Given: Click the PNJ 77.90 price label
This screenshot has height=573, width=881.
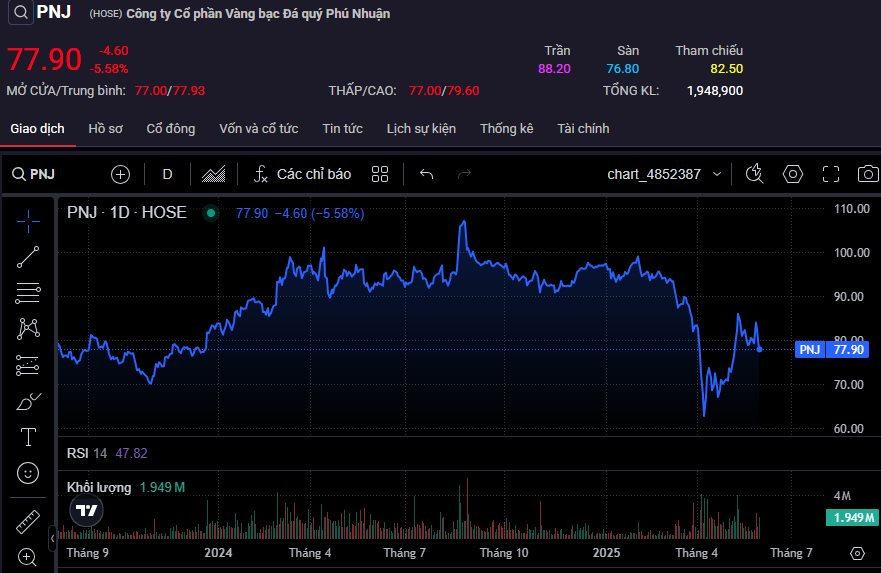Looking at the screenshot, I should [832, 350].
